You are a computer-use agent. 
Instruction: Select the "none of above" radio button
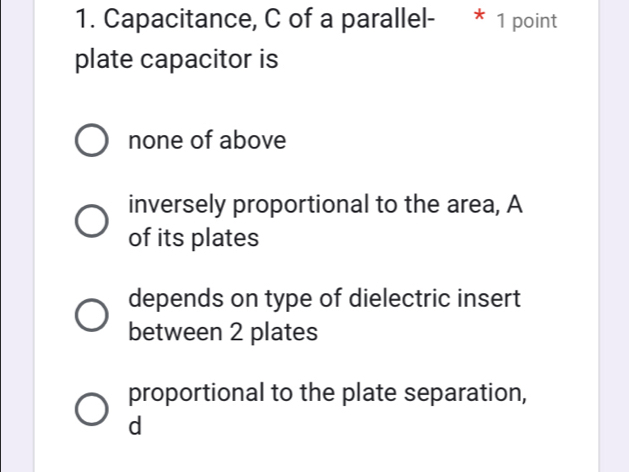click(x=92, y=141)
